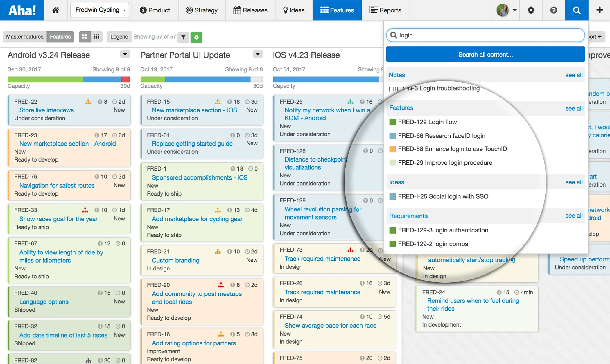Click the Android release capacity bar
610x364 pixels.
[x=69, y=79]
